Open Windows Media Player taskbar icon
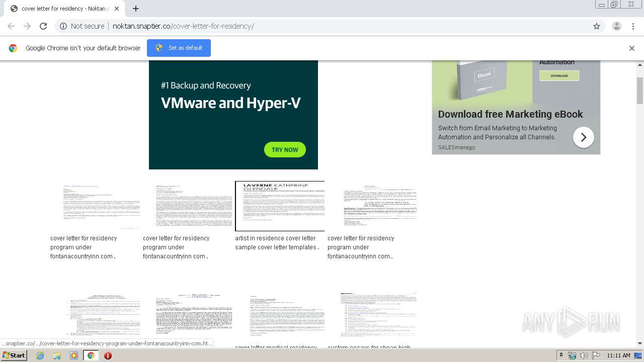Image resolution: width=644 pixels, height=362 pixels. [x=74, y=355]
